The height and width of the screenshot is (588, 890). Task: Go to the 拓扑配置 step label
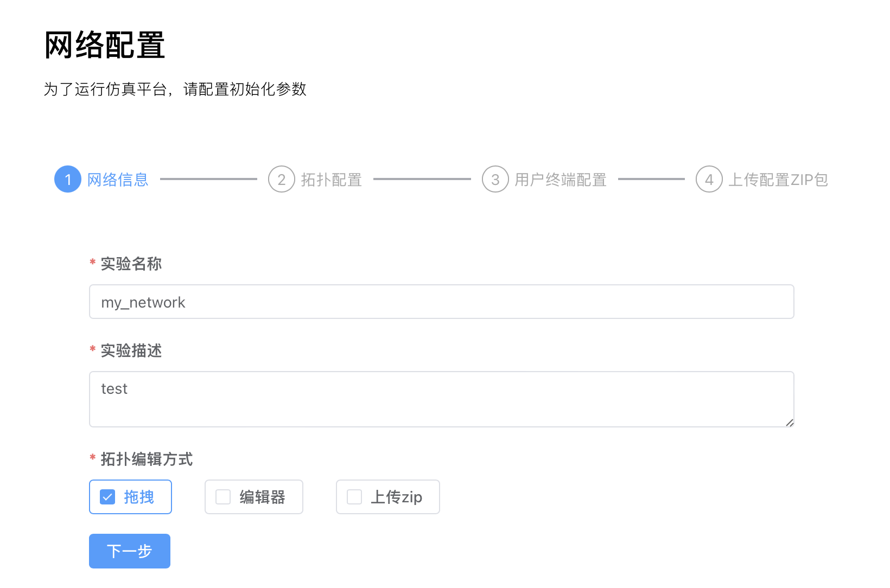[x=332, y=180]
